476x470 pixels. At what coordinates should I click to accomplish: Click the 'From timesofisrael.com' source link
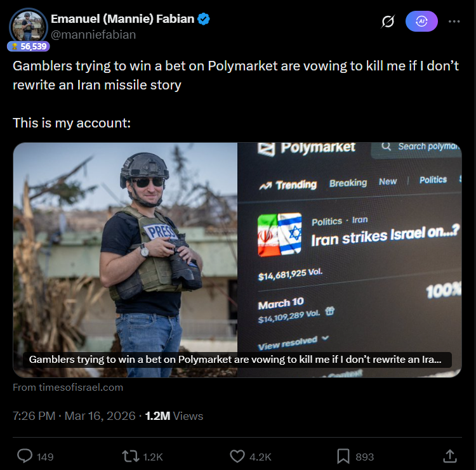coord(68,387)
